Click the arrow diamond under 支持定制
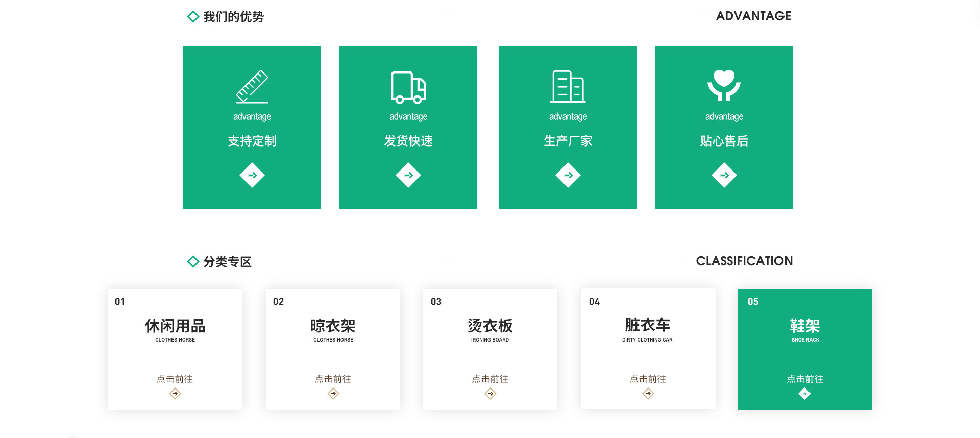Screen dimensions: 980x438 click(252, 175)
